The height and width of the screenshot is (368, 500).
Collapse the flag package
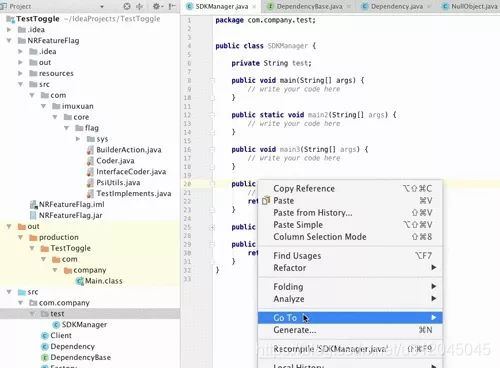(66, 128)
